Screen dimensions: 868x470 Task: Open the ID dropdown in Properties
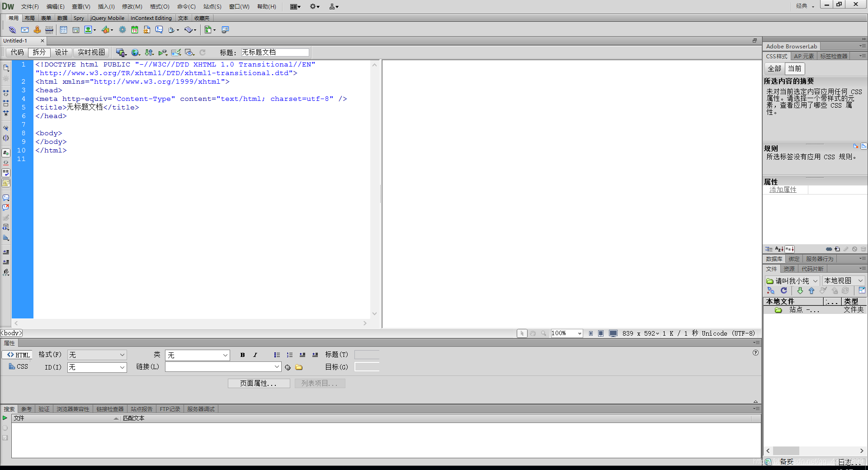(x=122, y=367)
